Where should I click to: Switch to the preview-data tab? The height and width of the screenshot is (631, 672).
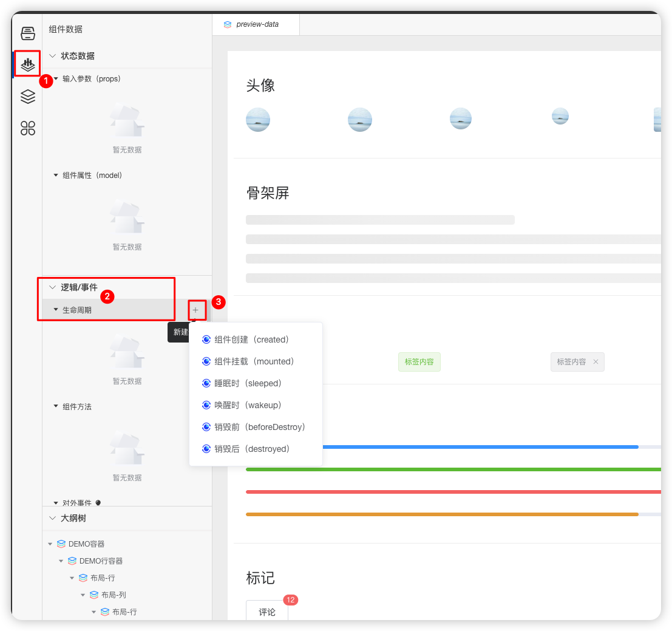pyautogui.click(x=256, y=24)
